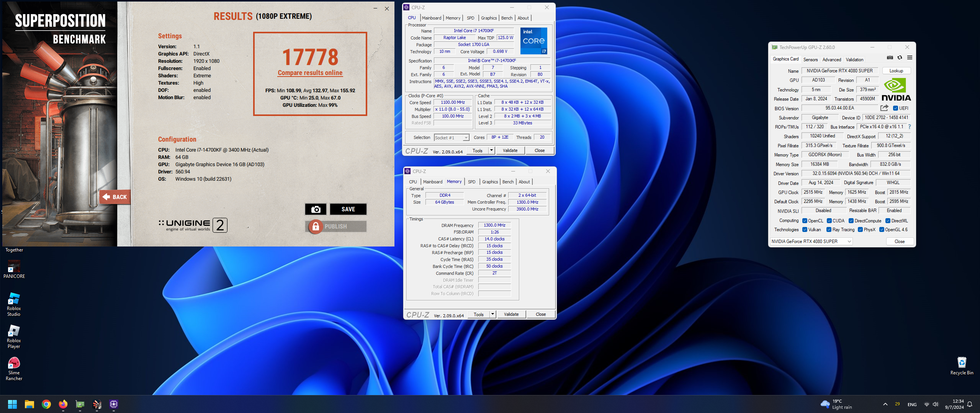The width and height of the screenshot is (980, 413).
Task: Click the Close button at GPU-Z bottom
Action: (x=900, y=242)
